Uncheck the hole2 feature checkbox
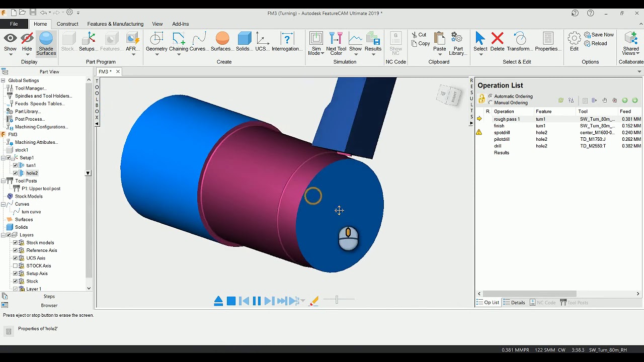This screenshot has width=644, height=362. [x=15, y=173]
